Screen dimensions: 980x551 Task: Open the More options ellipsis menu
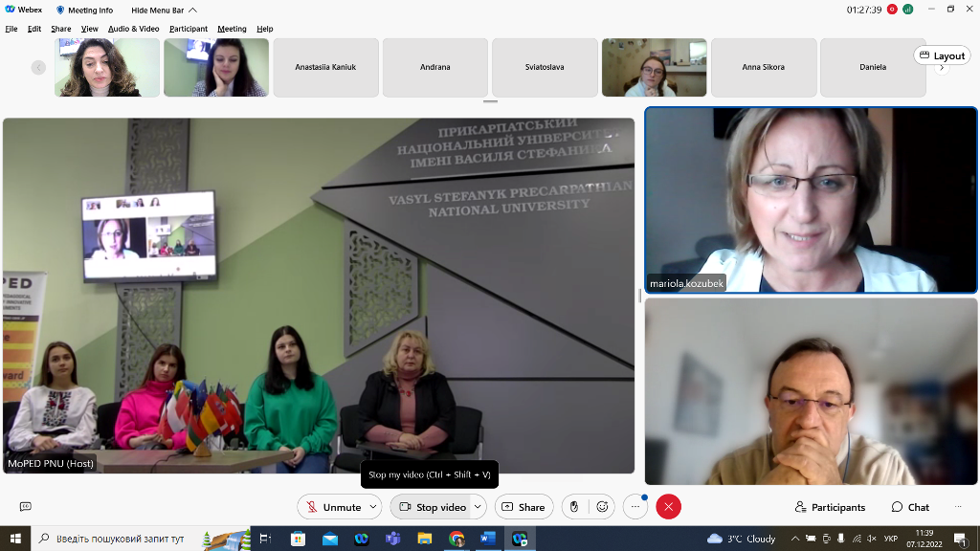pos(635,507)
